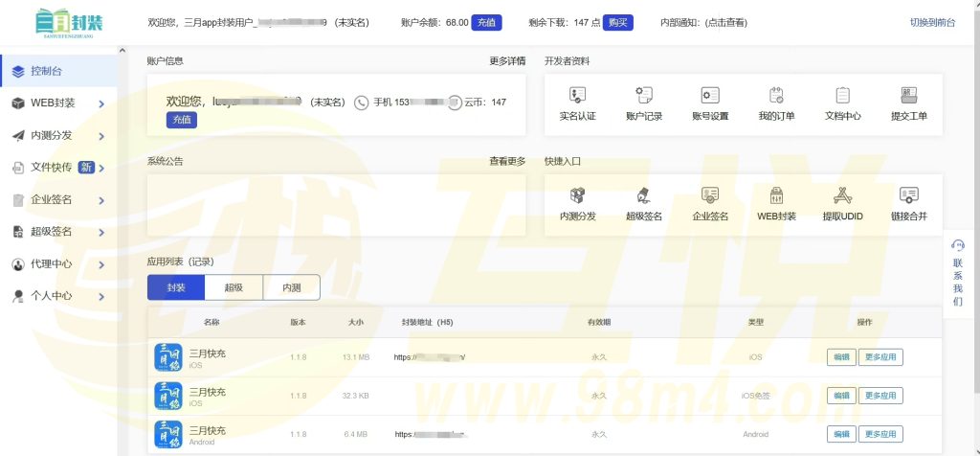
Task: Click the 6.4 MB size cell
Action: pos(356,434)
